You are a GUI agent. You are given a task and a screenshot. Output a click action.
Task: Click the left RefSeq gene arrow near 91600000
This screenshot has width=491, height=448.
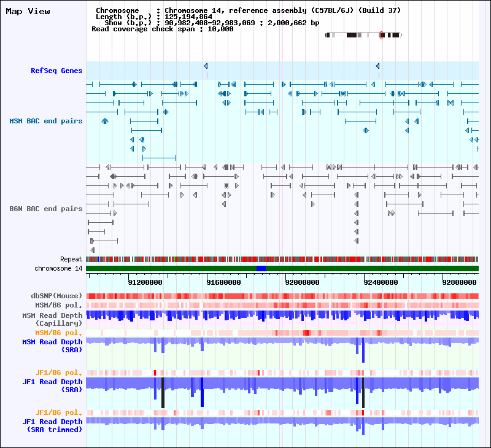click(x=206, y=66)
